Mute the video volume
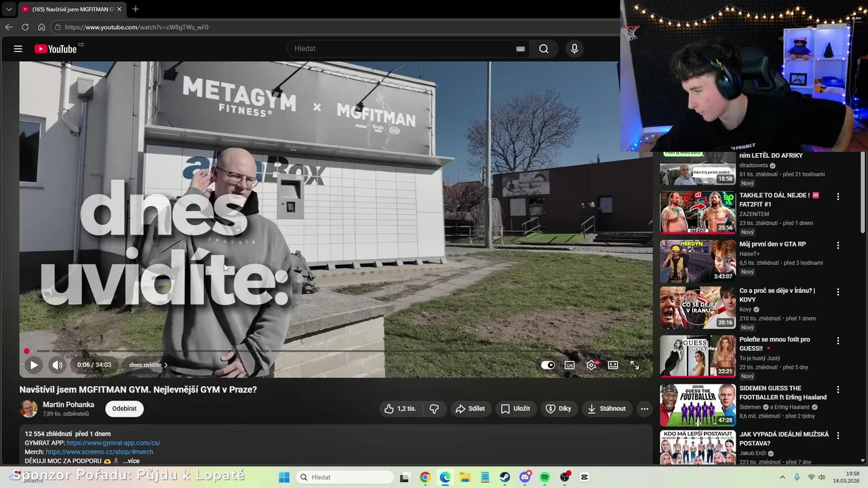This screenshot has width=868, height=488. [x=57, y=365]
